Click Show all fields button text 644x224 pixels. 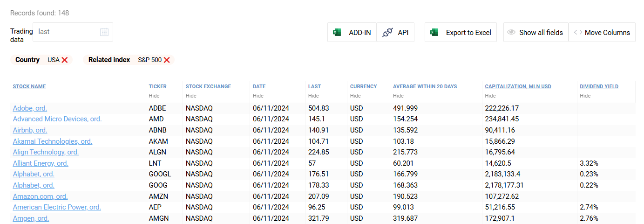pos(541,33)
